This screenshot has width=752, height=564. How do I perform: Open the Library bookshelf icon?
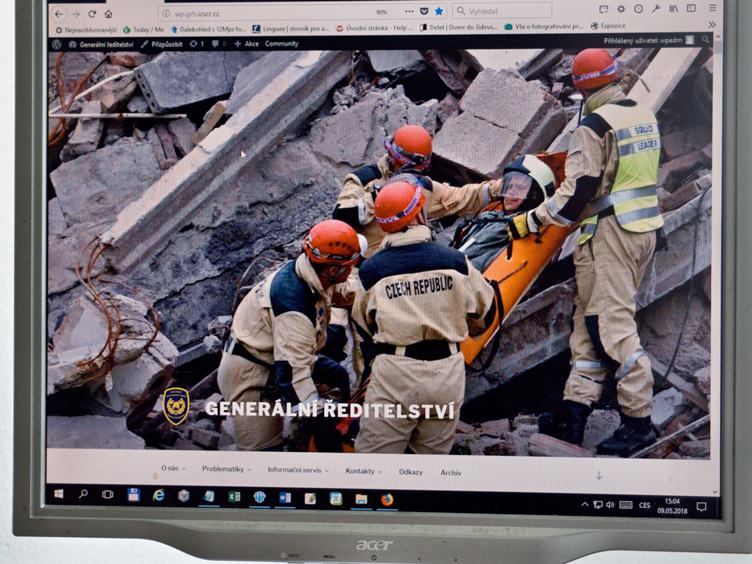pyautogui.click(x=674, y=9)
